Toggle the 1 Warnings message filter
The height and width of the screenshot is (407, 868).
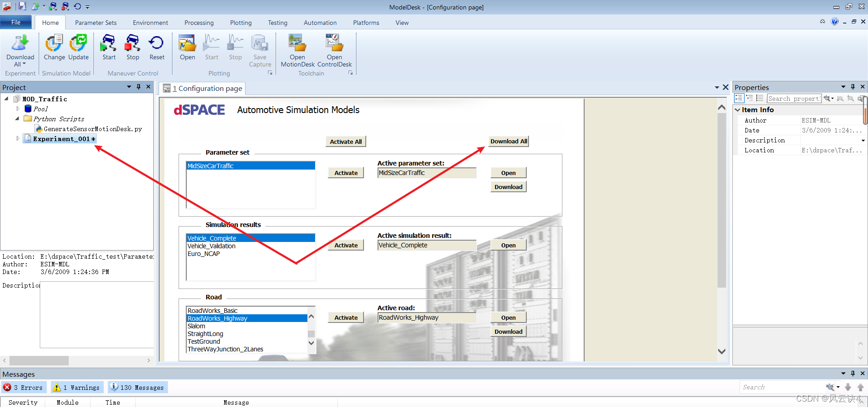click(x=77, y=388)
